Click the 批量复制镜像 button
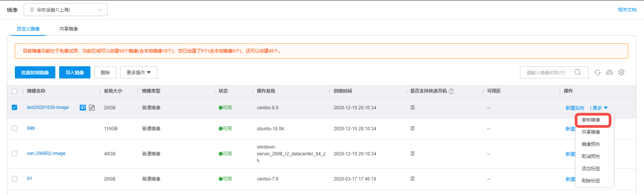 tap(35, 72)
